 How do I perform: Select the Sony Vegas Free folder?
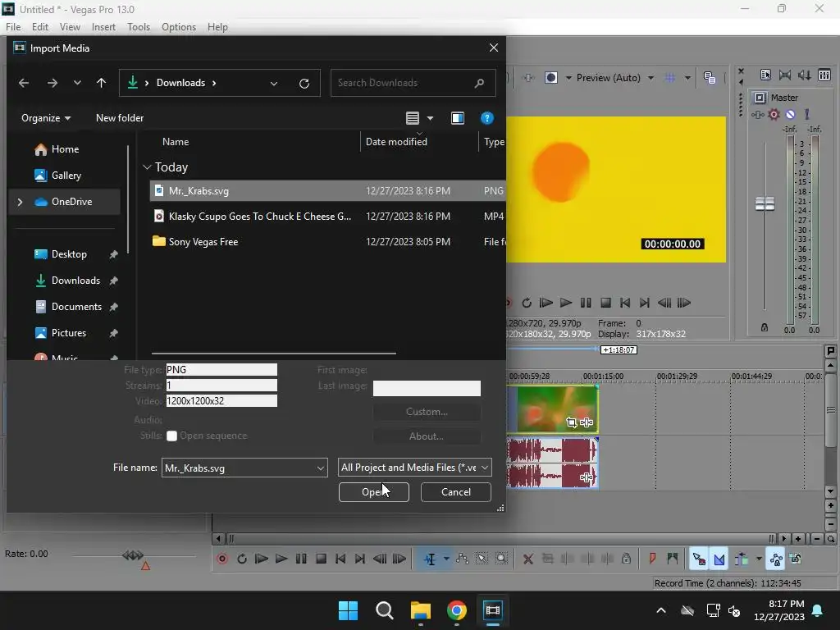327,242
